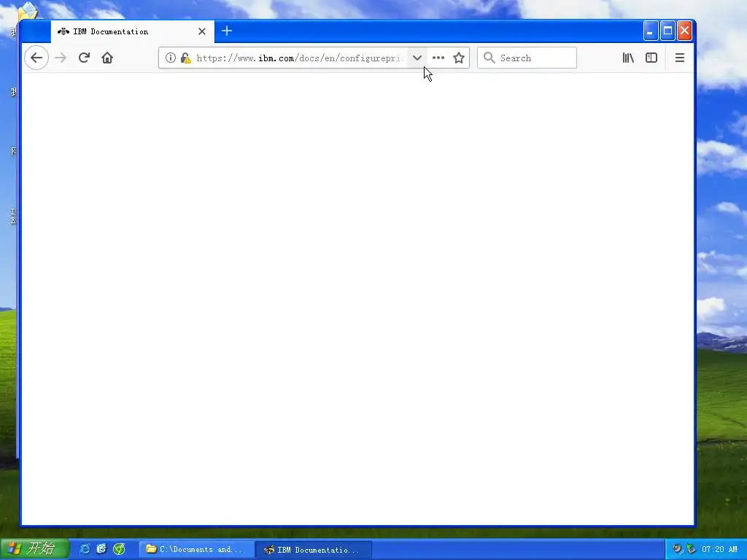Click IBM Documentation taskbar button

click(314, 550)
